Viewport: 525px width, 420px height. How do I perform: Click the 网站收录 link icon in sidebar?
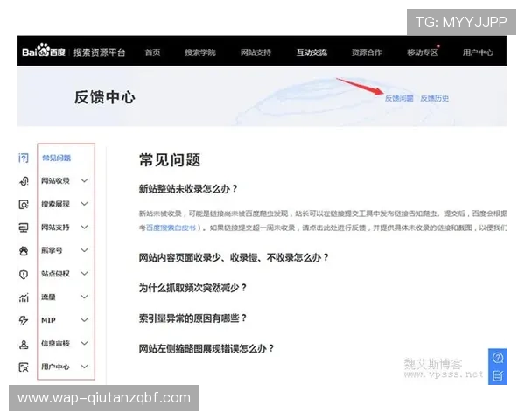click(24, 181)
